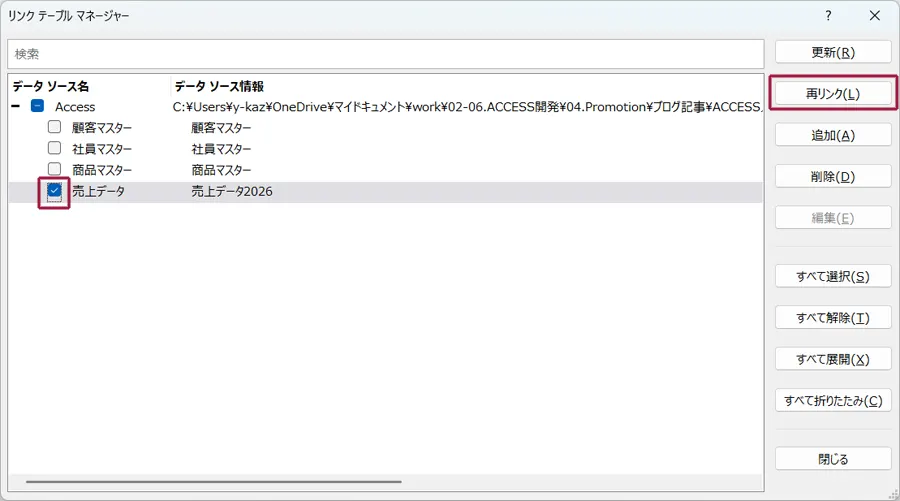The image size is (900, 501).
Task: Check the 社員マスター checkbox
Action: [55, 149]
